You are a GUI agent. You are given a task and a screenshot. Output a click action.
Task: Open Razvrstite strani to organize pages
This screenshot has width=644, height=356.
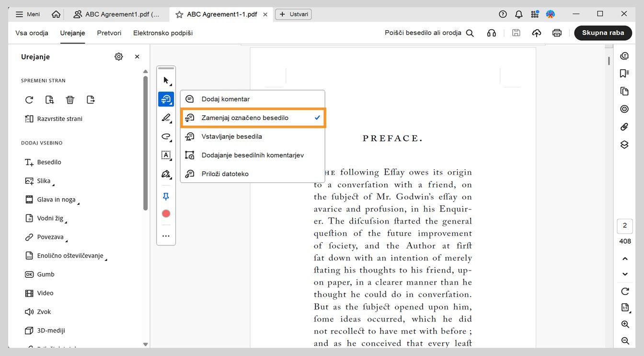(53, 119)
